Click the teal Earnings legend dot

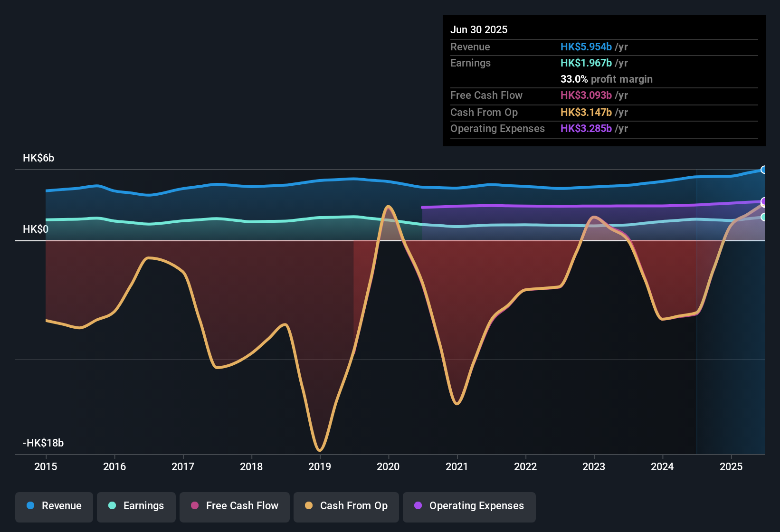click(113, 506)
